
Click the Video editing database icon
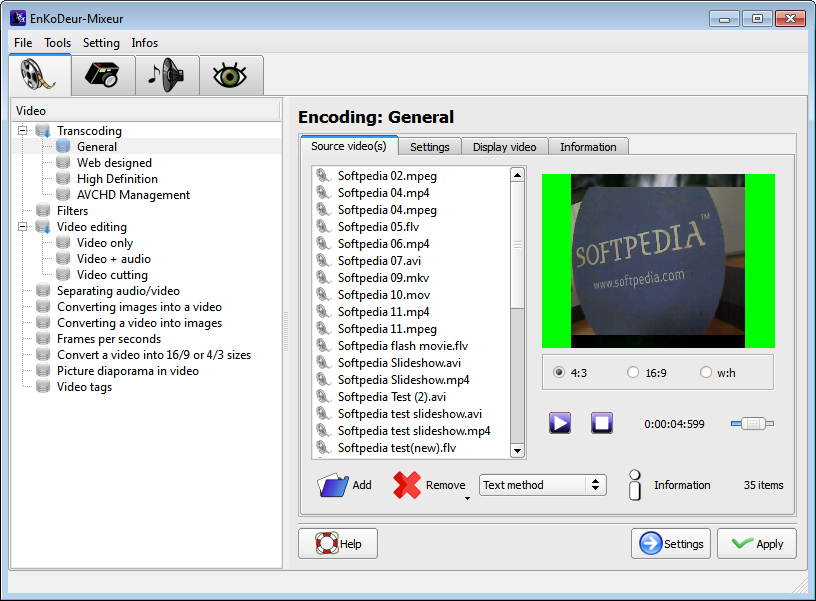43,227
